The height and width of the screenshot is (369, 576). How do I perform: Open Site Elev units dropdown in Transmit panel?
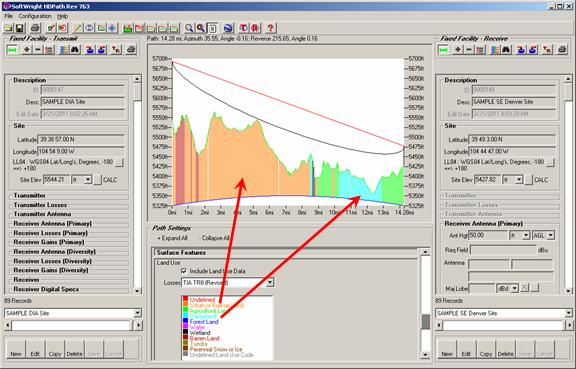(87, 180)
